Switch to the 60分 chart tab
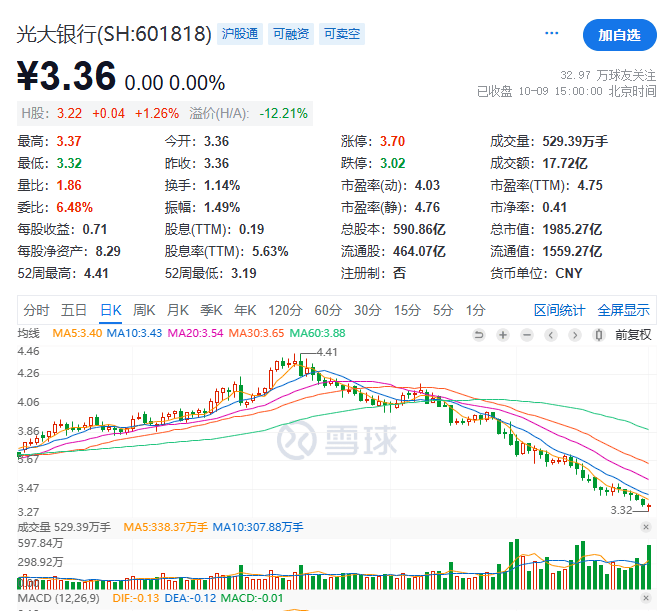This screenshot has height=611, width=663. coord(327,309)
